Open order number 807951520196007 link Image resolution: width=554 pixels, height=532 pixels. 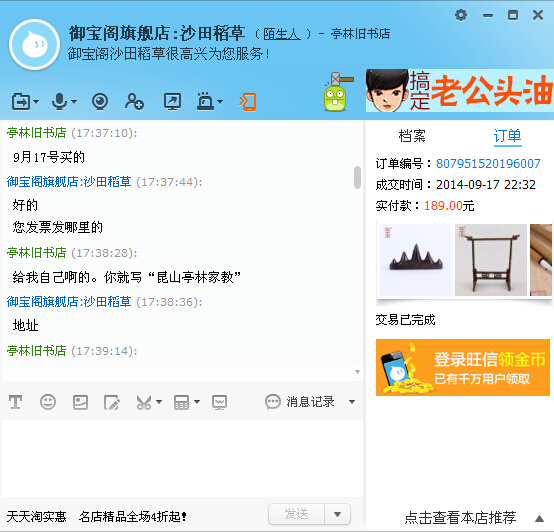(488, 163)
